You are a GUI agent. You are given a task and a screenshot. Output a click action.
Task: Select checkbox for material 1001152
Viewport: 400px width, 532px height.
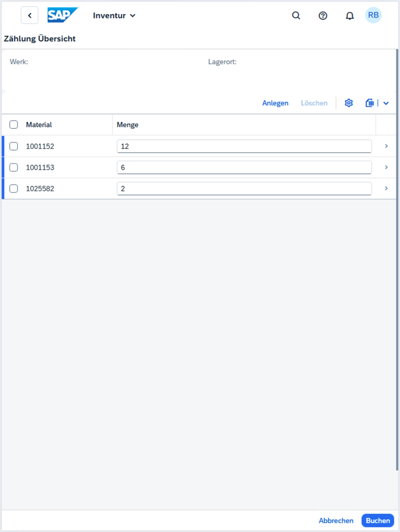point(14,146)
